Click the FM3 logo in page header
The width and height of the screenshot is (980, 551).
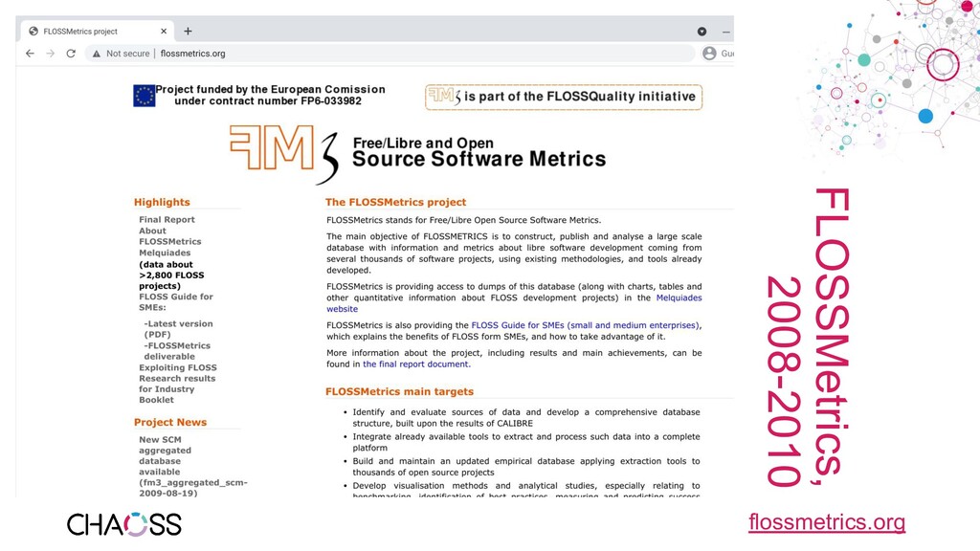tap(284, 154)
